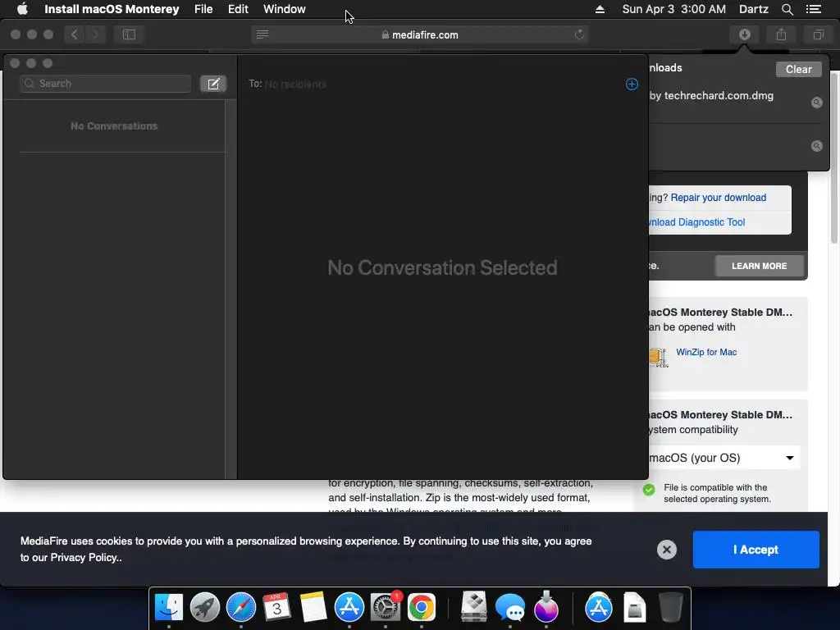The image size is (840, 630).
Task: Open Finder from the Dock
Action: pos(169,607)
